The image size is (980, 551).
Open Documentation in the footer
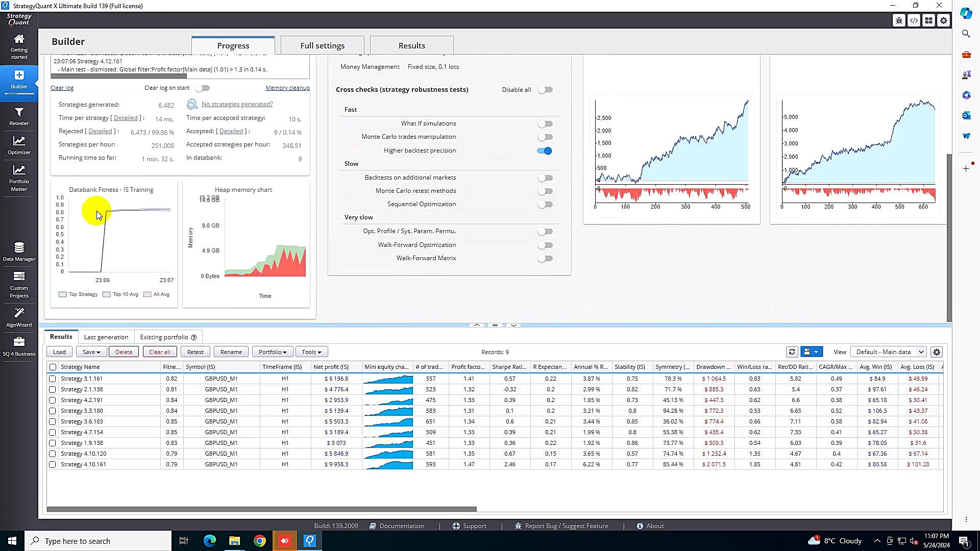397,525
